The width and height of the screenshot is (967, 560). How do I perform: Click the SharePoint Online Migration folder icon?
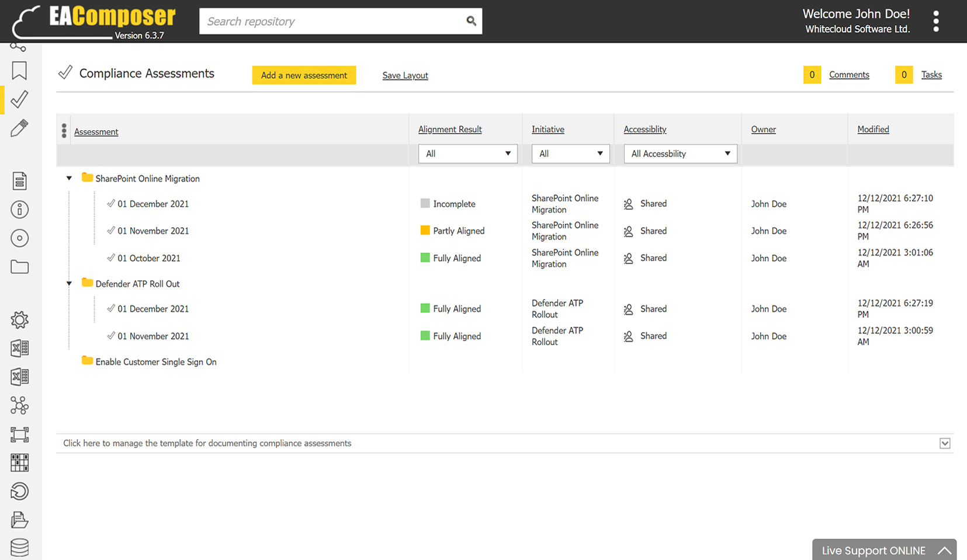tap(87, 178)
